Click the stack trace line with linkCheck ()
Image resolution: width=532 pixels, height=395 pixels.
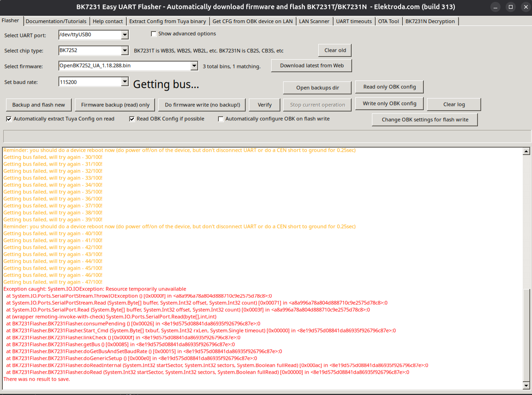click(123, 338)
